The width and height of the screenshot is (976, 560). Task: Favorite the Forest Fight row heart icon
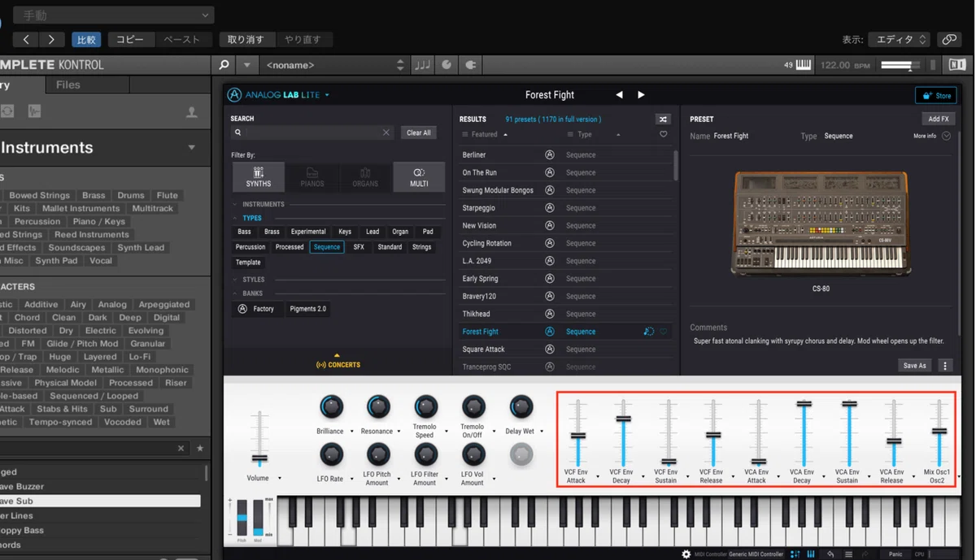664,332
